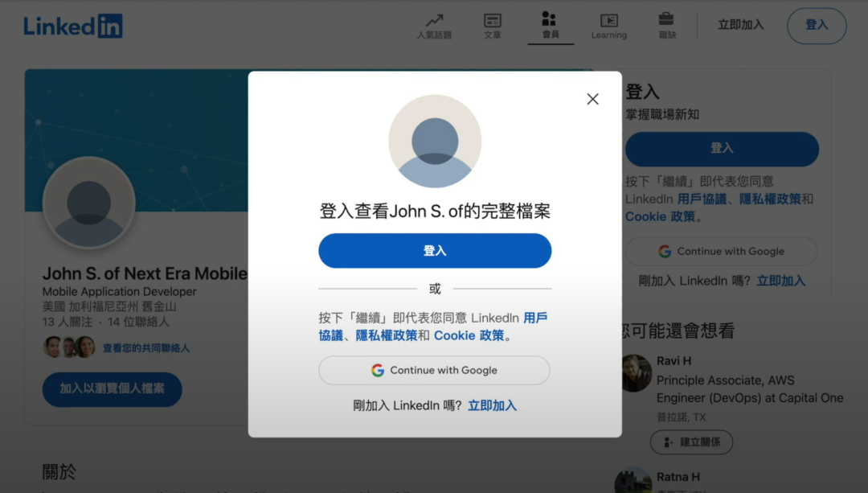Click 立即加入 link at dialog bottom

492,405
